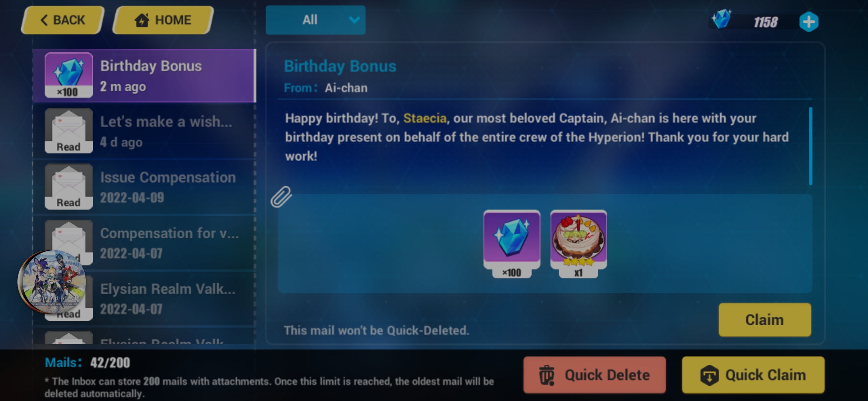This screenshot has height=401, width=868.
Task: Click the read envelope icon for Issue Compensation
Action: (69, 186)
